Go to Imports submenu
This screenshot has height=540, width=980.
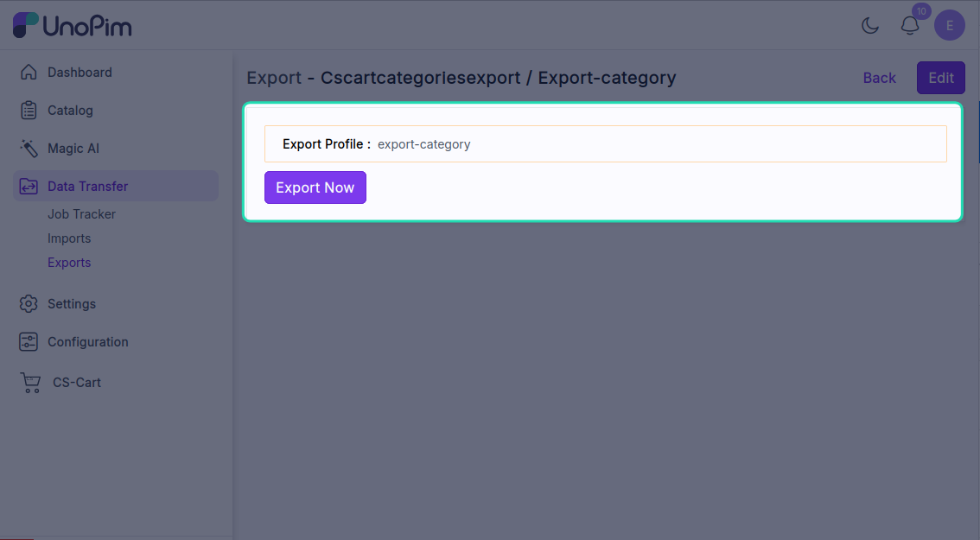point(69,238)
